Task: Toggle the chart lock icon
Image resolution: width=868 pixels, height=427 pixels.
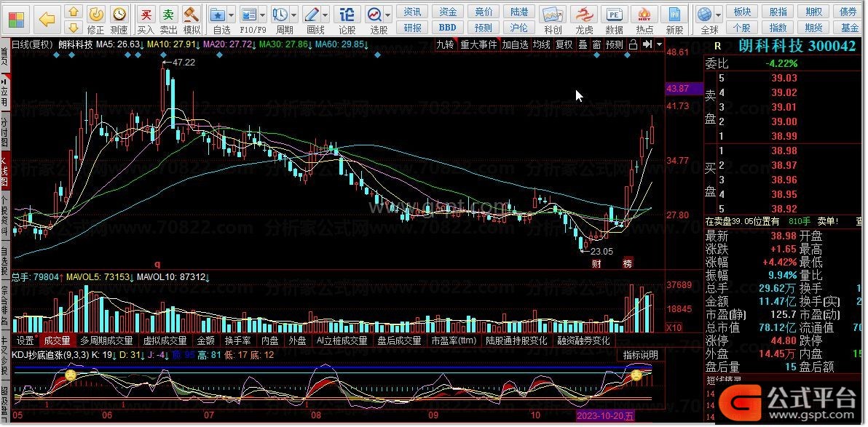Action: click(633, 44)
